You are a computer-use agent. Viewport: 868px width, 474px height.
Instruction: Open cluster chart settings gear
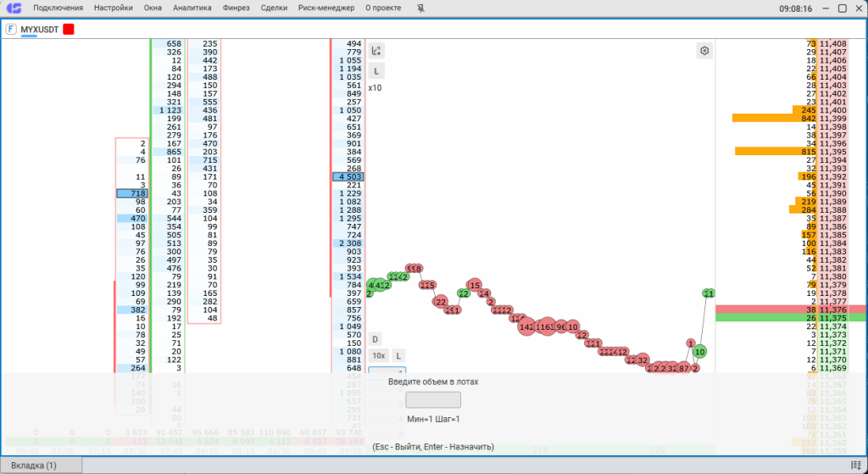click(704, 51)
